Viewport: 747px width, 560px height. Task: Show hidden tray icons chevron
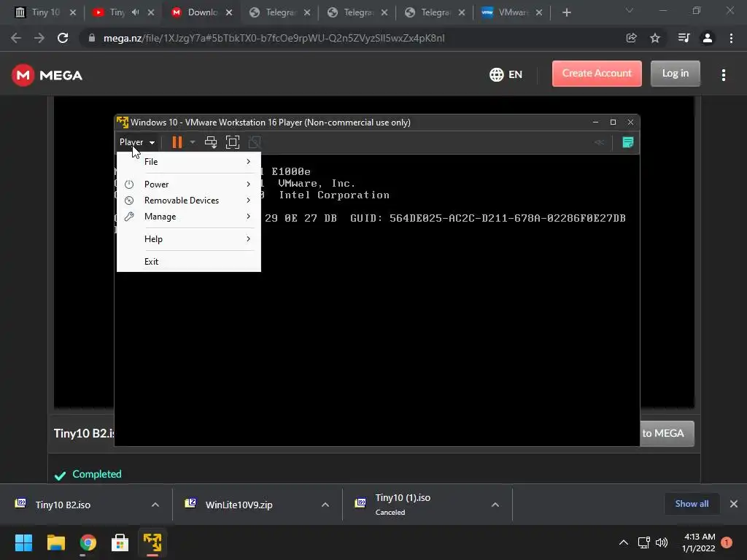pyautogui.click(x=624, y=542)
